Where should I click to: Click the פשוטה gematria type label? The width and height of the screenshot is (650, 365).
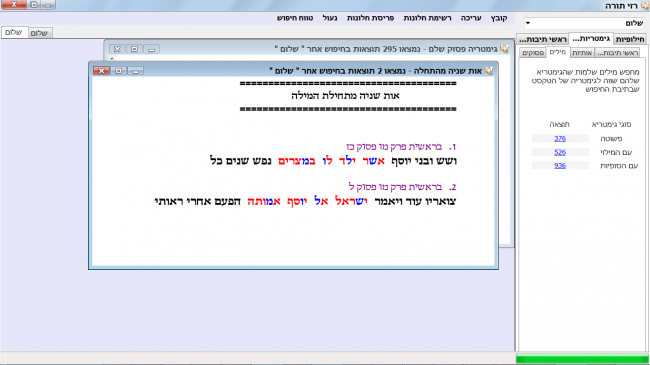coord(611,139)
